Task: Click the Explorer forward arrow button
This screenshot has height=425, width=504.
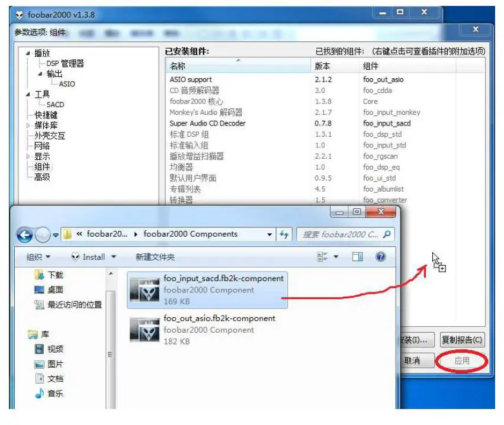Action: click(43, 235)
